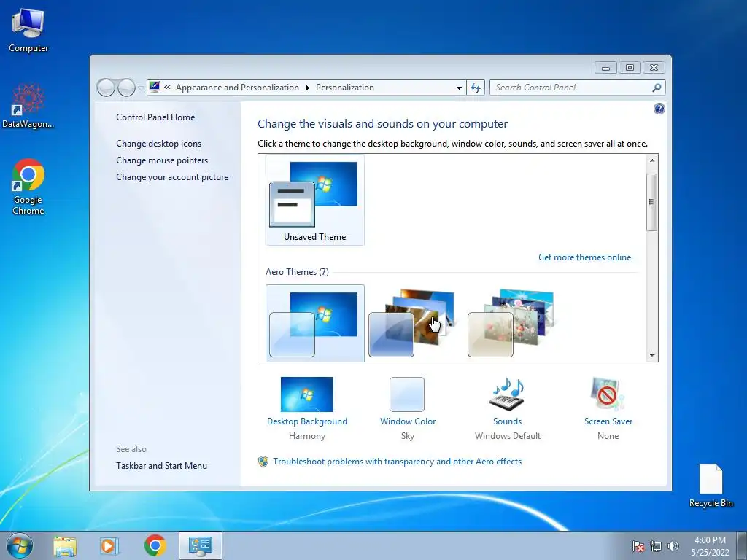This screenshot has width=747, height=560.
Task: Click the search magnifier icon
Action: [657, 87]
